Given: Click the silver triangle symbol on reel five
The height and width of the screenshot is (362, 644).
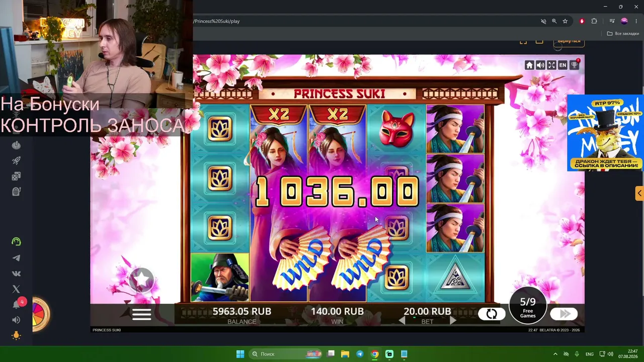Looking at the screenshot, I should [455, 277].
